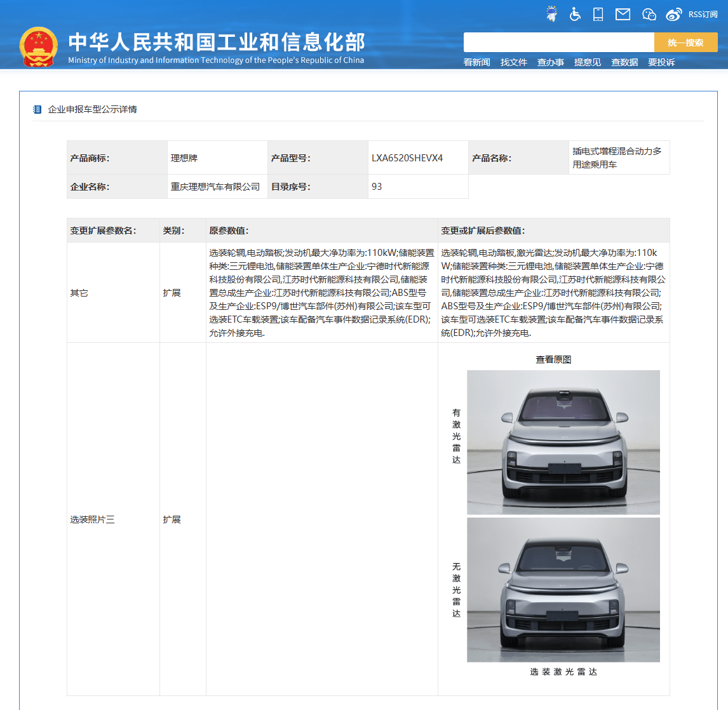Select the brand value 理想牌
Viewport: 728px width, 710px height.
tap(184, 158)
